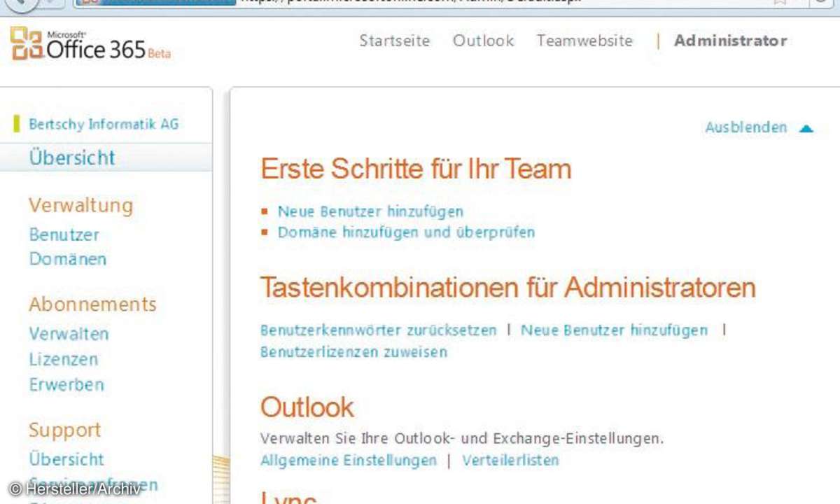This screenshot has height=504, width=840.
Task: Select the Administrator tab in header
Action: [x=731, y=41]
